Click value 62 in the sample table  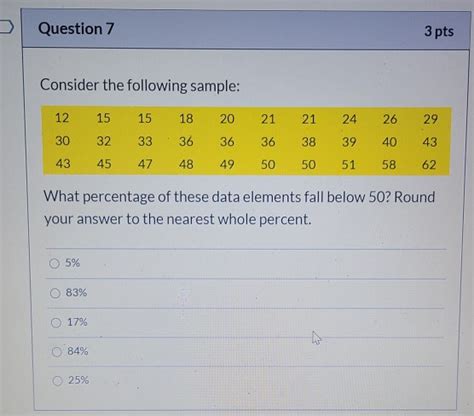[x=429, y=165]
